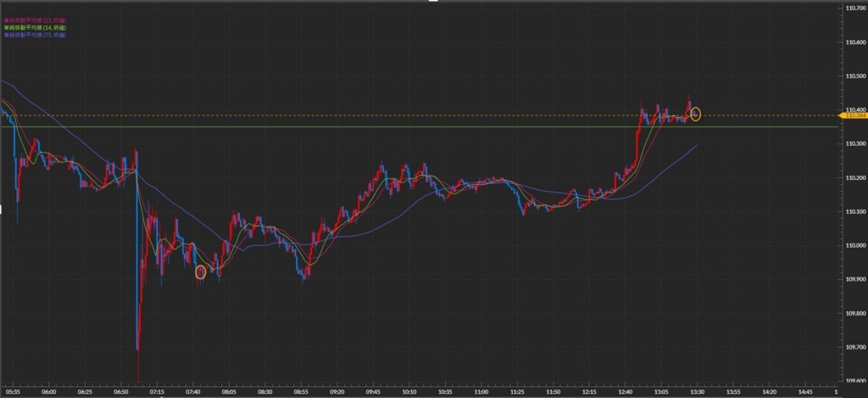Screen dimensions: 868x398
Task: Click the 110.700 price axis label
Action: (855, 8)
